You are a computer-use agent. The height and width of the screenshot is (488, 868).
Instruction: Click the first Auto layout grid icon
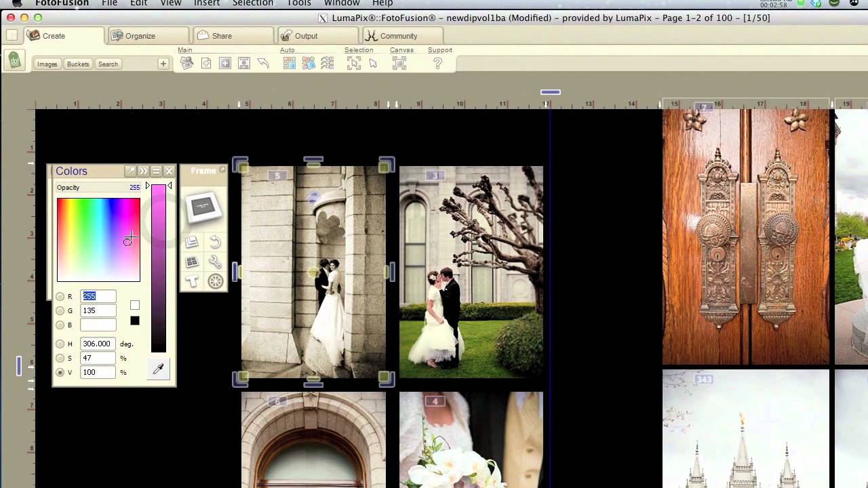(x=289, y=63)
